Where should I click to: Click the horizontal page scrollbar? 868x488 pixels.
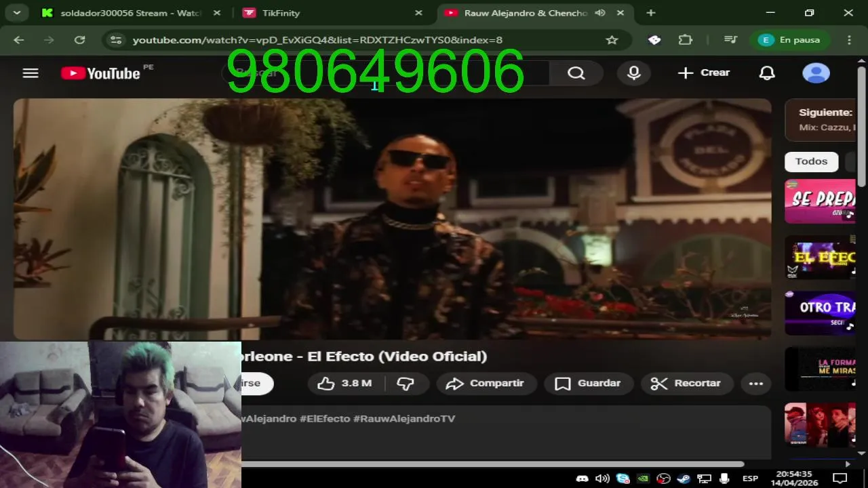coord(493,464)
